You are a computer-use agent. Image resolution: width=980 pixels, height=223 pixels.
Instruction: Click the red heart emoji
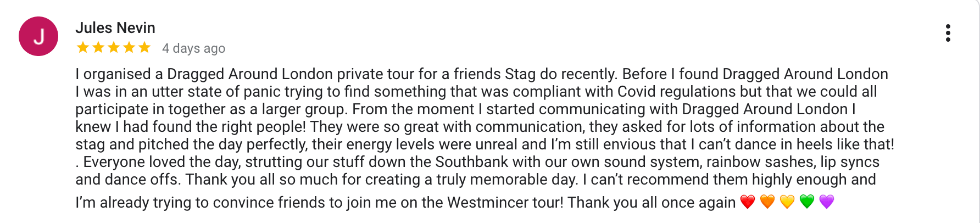(x=748, y=202)
